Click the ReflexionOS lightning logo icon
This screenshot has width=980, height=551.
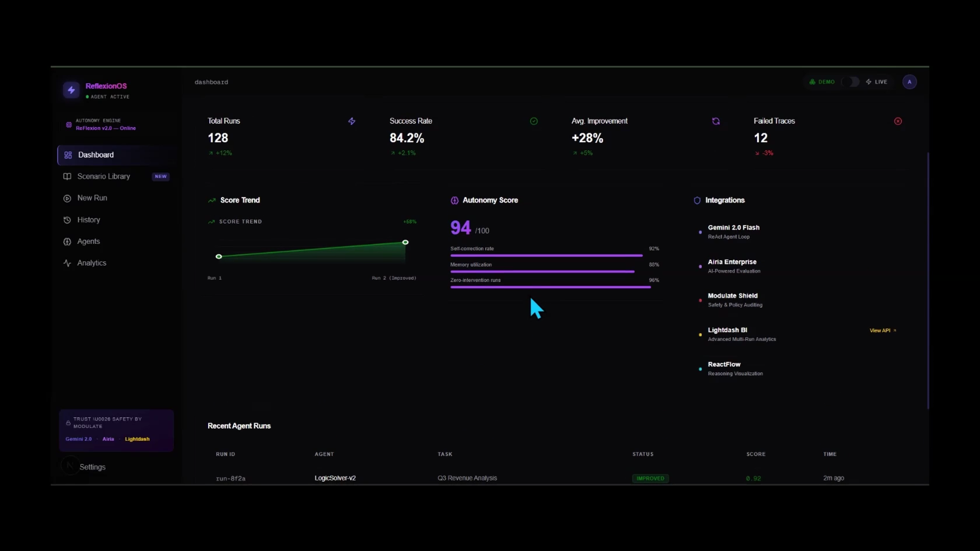pyautogui.click(x=71, y=90)
